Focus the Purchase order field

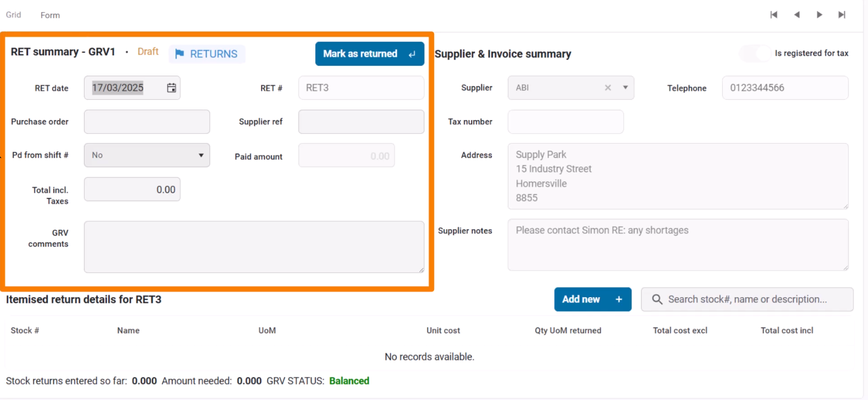point(147,122)
